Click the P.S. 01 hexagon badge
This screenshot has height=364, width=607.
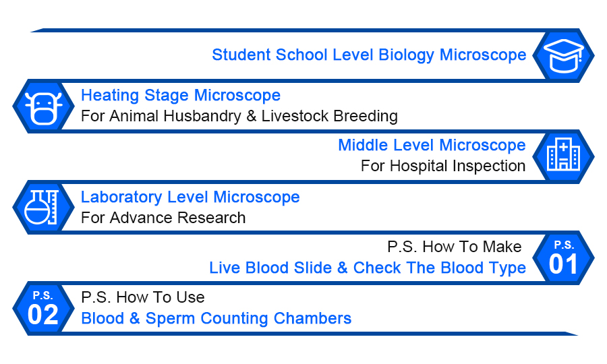pyautogui.click(x=563, y=258)
